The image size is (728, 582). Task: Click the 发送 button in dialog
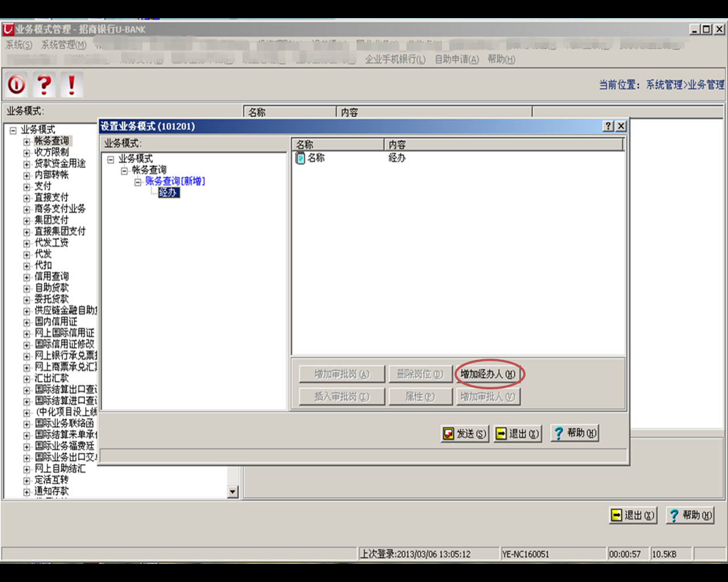click(x=465, y=434)
